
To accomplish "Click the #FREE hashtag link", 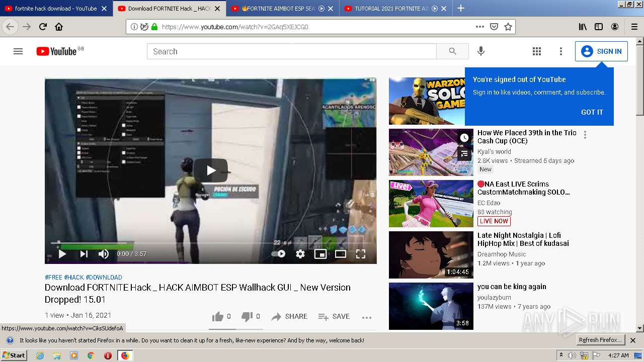I will (53, 277).
